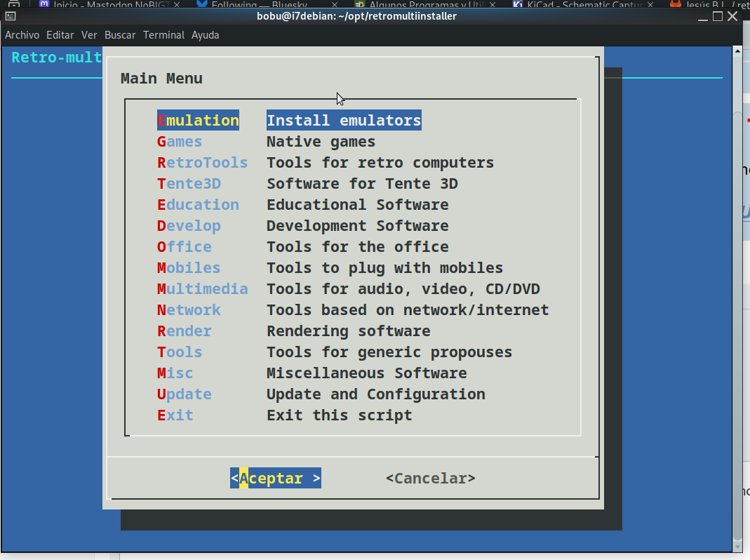Click 'Educational Software' description
This screenshot has height=560, width=750.
358,205
